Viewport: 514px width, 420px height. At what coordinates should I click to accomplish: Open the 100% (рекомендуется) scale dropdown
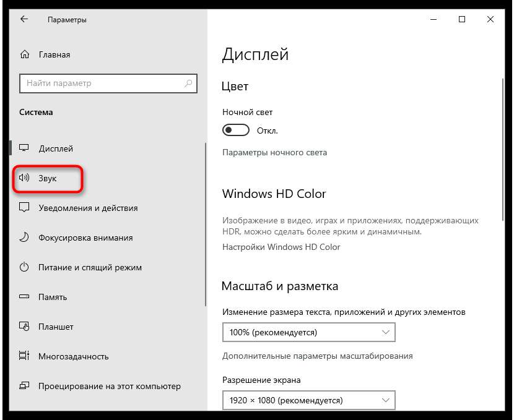pos(309,332)
